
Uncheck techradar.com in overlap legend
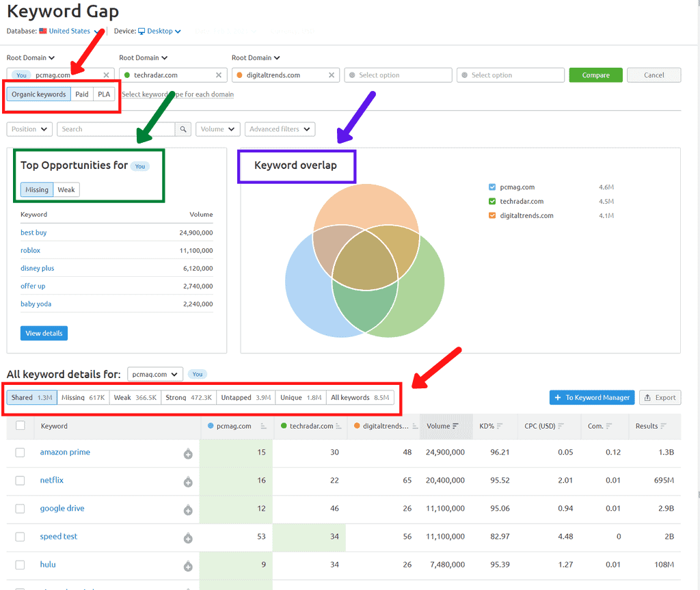point(492,202)
